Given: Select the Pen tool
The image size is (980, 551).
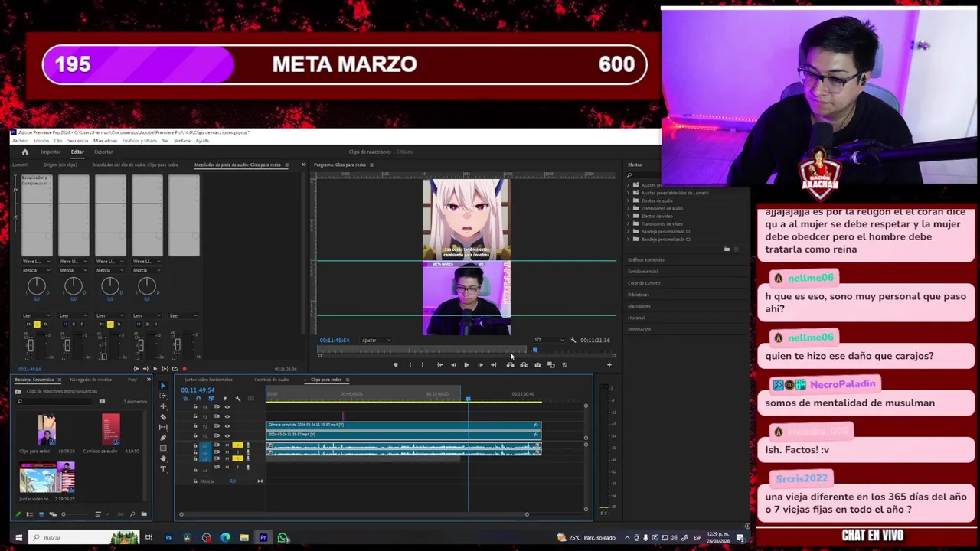Looking at the screenshot, I should (x=163, y=438).
